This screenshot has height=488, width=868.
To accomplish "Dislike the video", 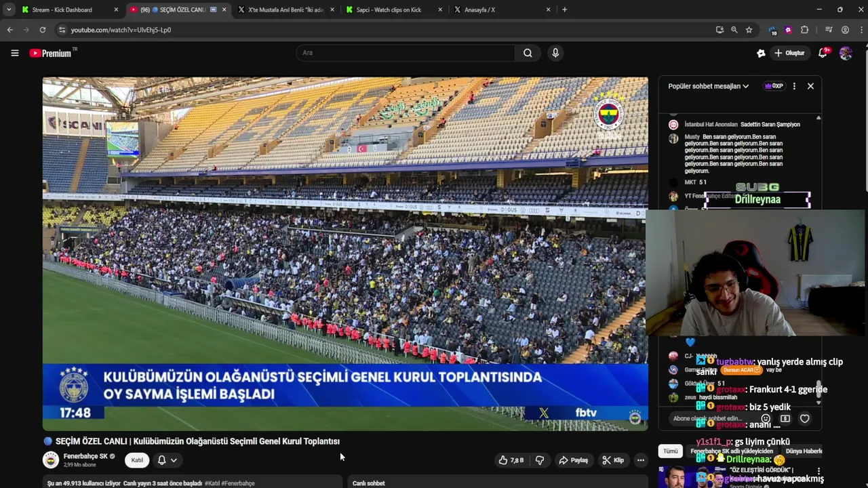I will 540,460.
